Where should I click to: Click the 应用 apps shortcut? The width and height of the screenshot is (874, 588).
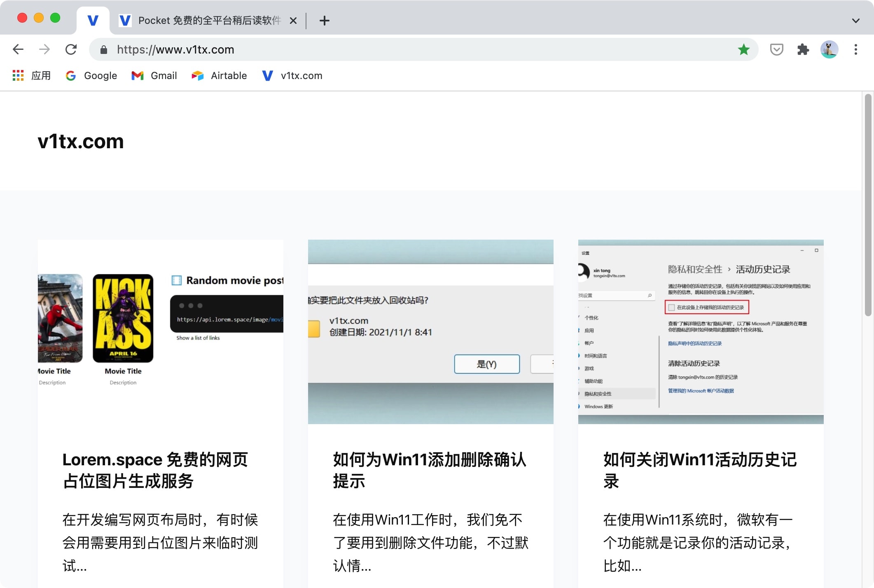[31, 75]
